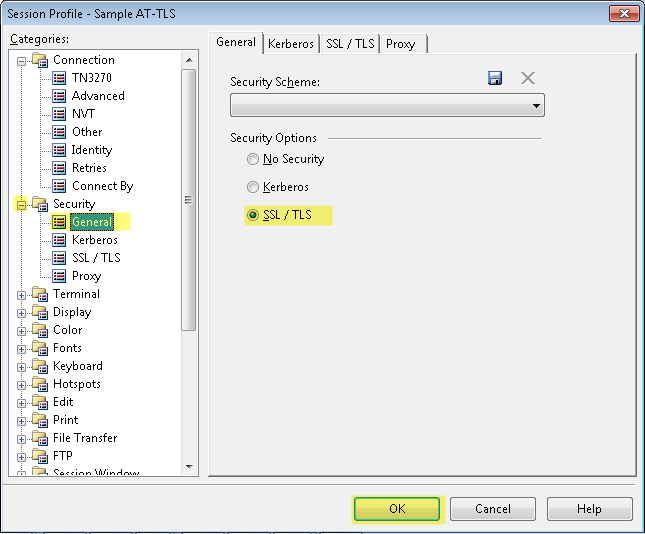The image size is (645, 534).
Task: Open the Kerberos item in the Security tree
Action: tap(94, 240)
